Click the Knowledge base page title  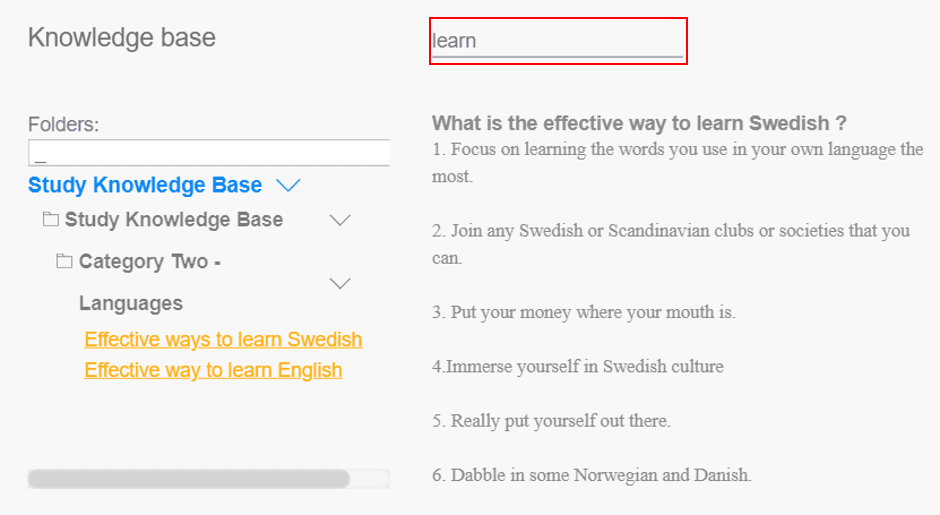(x=122, y=38)
